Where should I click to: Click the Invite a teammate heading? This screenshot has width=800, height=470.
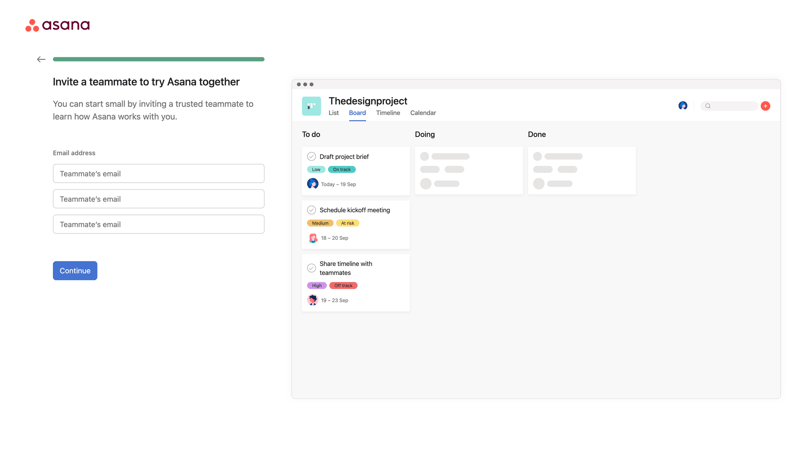coord(146,82)
